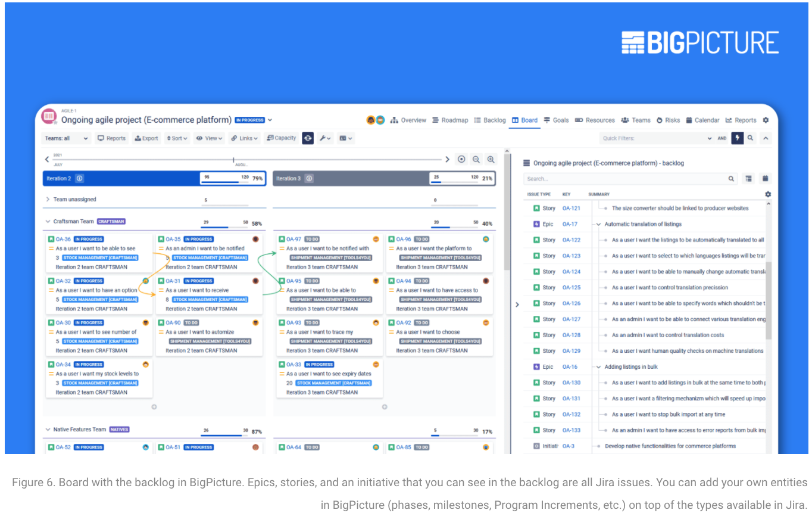812x516 pixels.
Task: Click the Export button
Action: tap(146, 138)
